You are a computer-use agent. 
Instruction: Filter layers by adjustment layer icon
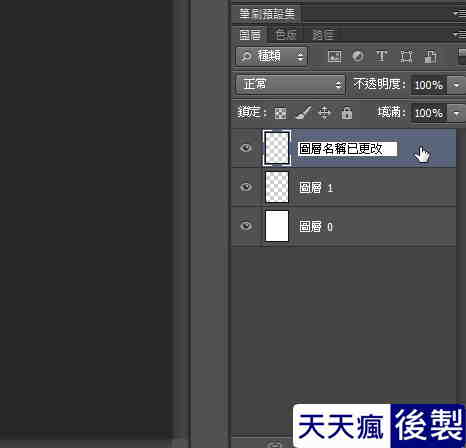[358, 56]
